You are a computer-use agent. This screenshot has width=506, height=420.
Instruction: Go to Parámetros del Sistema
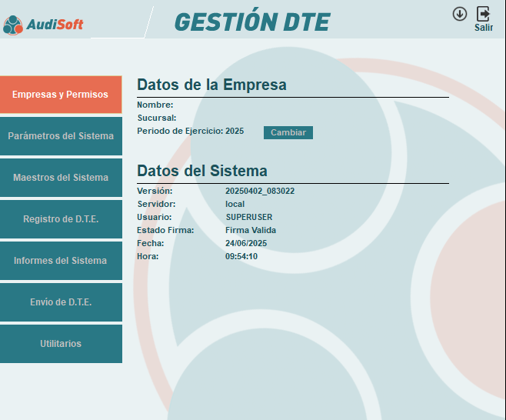61,136
